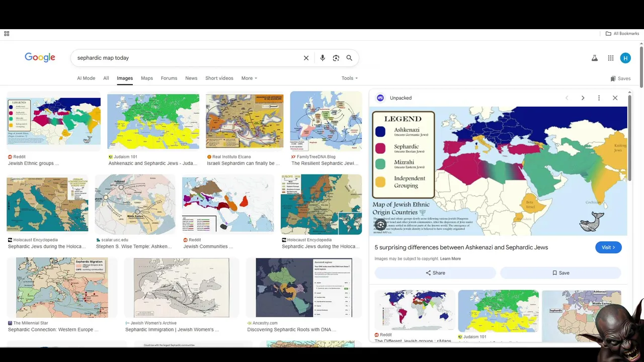
Task: Open Google Lens image search
Action: click(x=336, y=58)
